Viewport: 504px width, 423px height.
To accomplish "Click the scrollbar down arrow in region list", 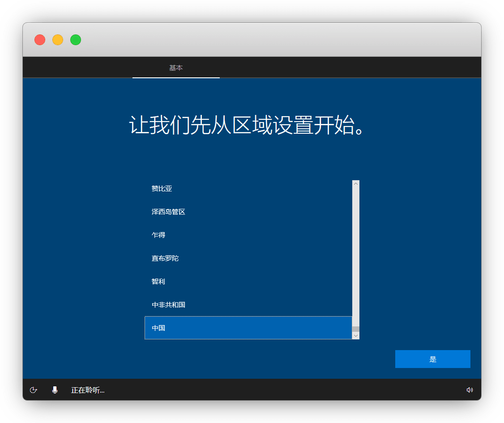I will click(x=356, y=335).
